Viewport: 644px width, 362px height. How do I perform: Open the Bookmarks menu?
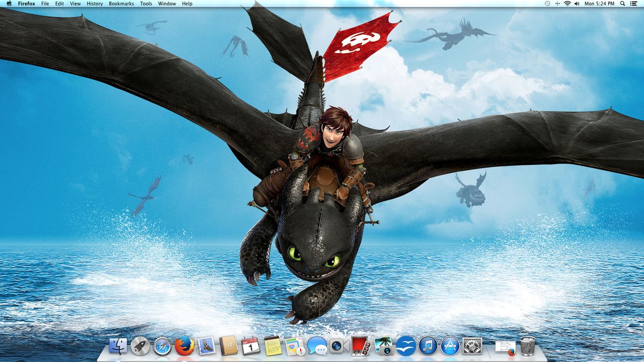(121, 4)
